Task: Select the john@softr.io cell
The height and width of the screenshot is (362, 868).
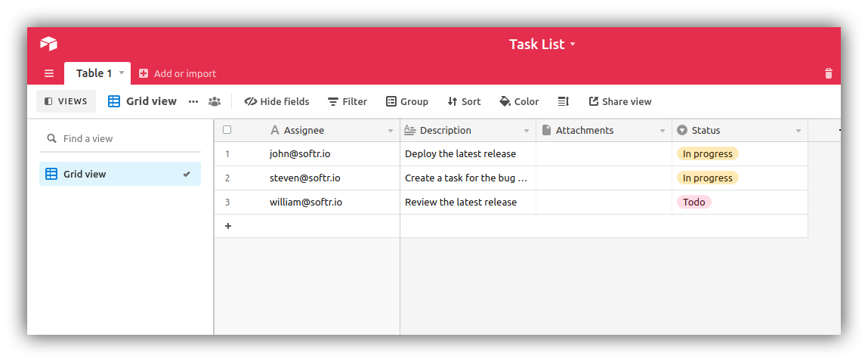Action: 307,154
